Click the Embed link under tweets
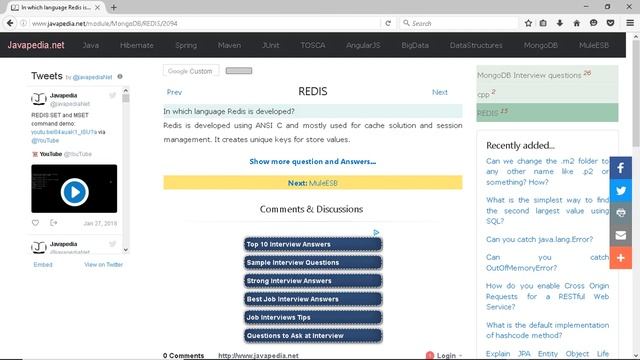The width and height of the screenshot is (640, 360). click(43, 264)
